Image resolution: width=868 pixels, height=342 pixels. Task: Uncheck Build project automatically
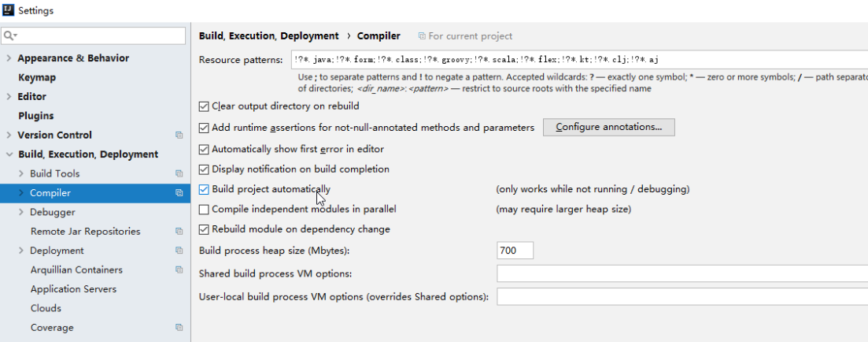point(204,190)
